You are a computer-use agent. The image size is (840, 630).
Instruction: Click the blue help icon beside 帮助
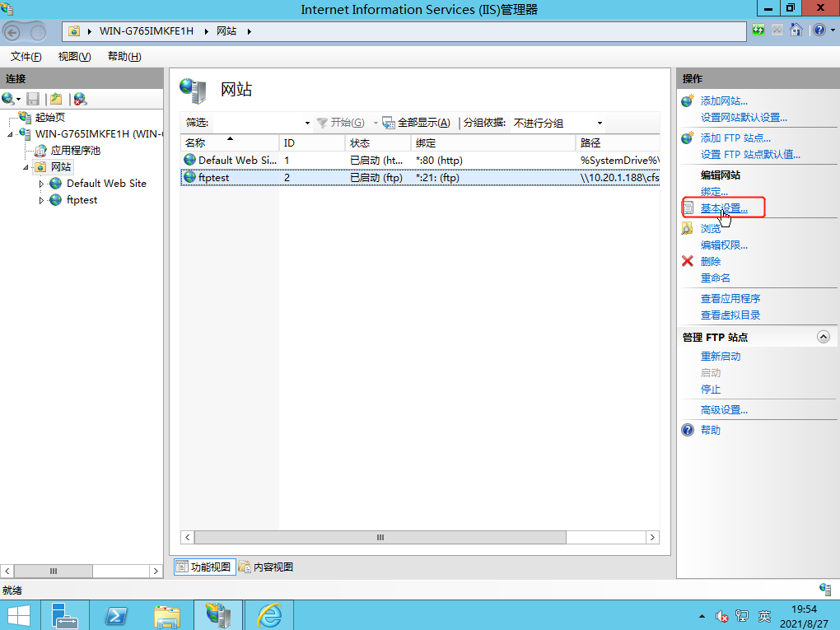[688, 430]
